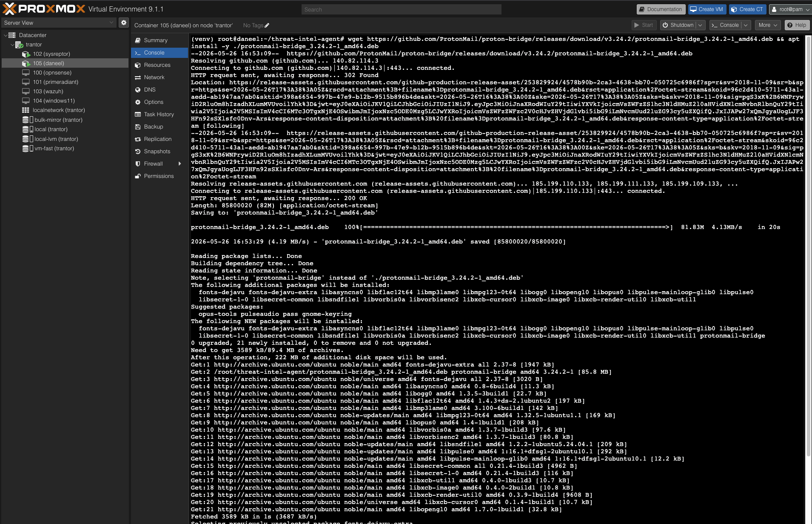Click the Task History list icon

(x=138, y=115)
